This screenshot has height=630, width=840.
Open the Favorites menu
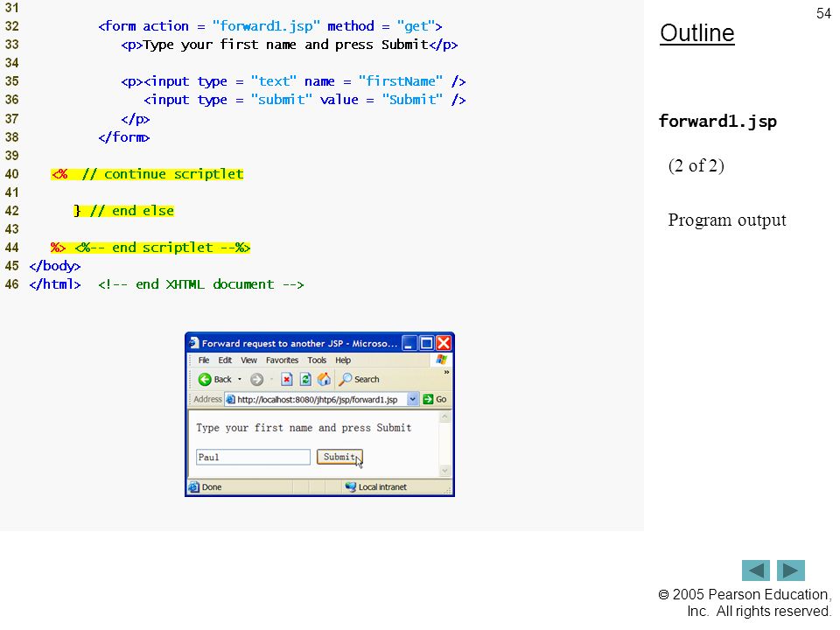tap(282, 360)
